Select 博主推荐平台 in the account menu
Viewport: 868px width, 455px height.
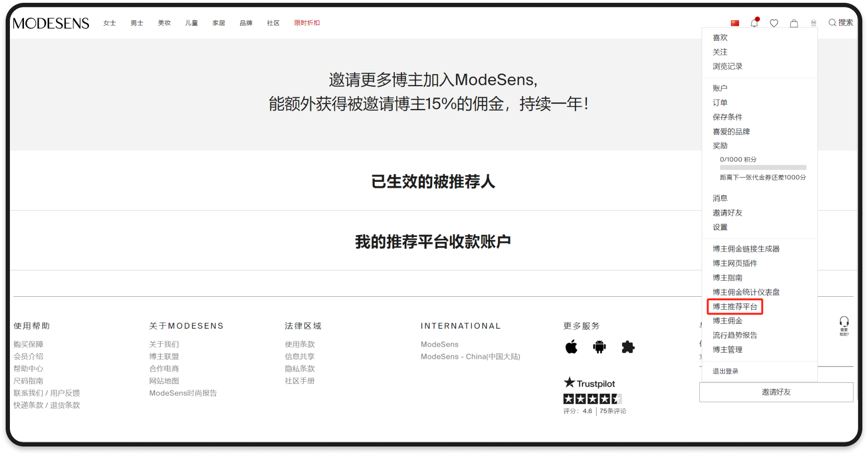pyautogui.click(x=735, y=307)
